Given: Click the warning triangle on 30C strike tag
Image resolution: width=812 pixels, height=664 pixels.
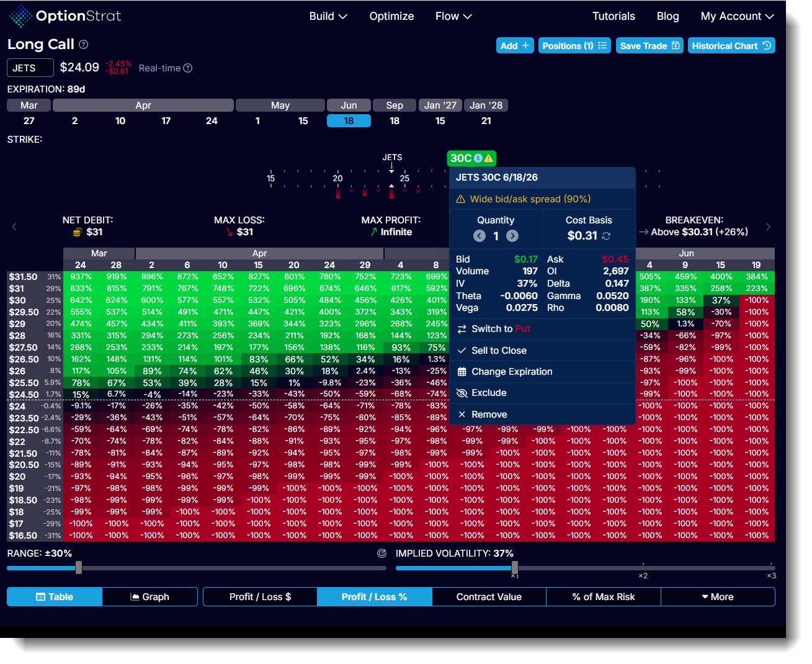Looking at the screenshot, I should tap(489, 158).
